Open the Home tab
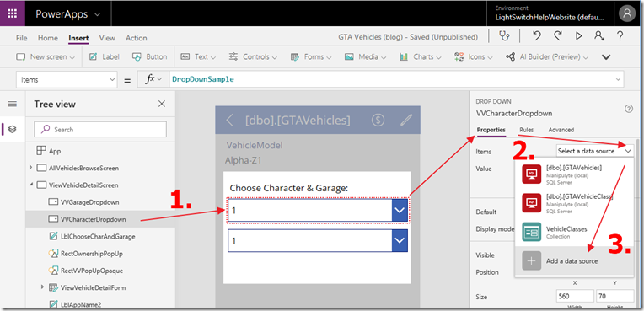This screenshot has width=644, height=311. tap(48, 38)
